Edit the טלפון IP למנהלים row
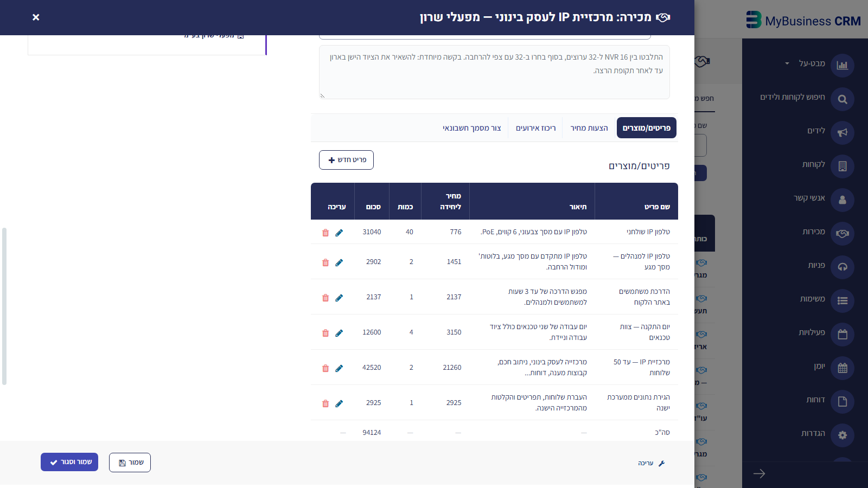The height and width of the screenshot is (488, 868). tap(339, 262)
